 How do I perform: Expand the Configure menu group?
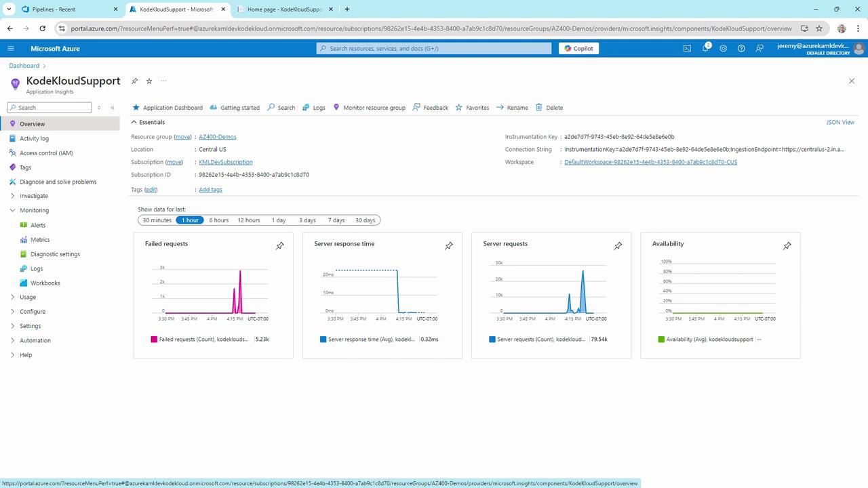pos(13,312)
